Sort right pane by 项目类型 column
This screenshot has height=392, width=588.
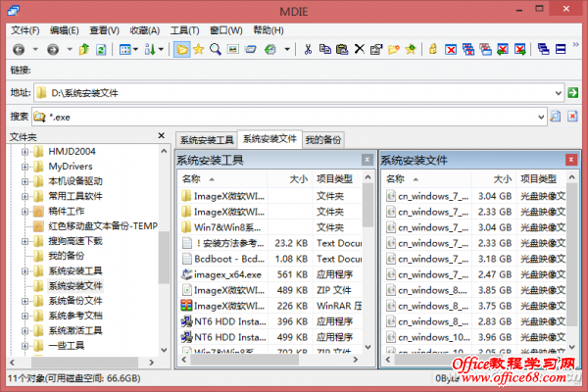click(x=541, y=179)
